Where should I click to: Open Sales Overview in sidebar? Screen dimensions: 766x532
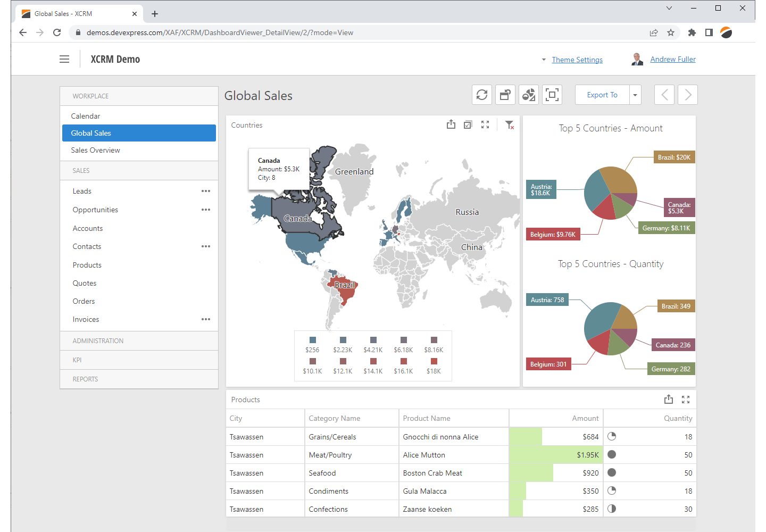click(x=96, y=150)
